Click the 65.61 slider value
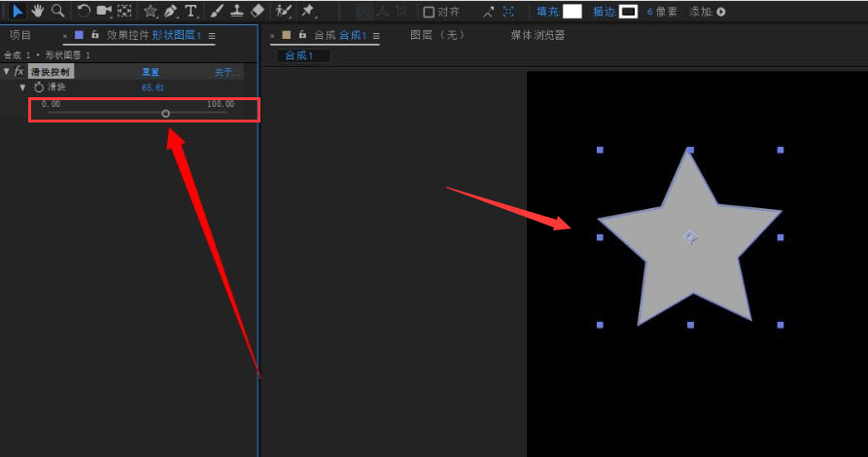Screen dimensions: 868x457 [x=153, y=88]
